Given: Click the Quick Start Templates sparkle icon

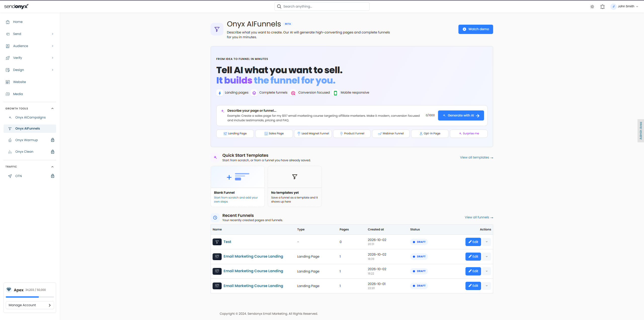Looking at the screenshot, I should (215, 157).
